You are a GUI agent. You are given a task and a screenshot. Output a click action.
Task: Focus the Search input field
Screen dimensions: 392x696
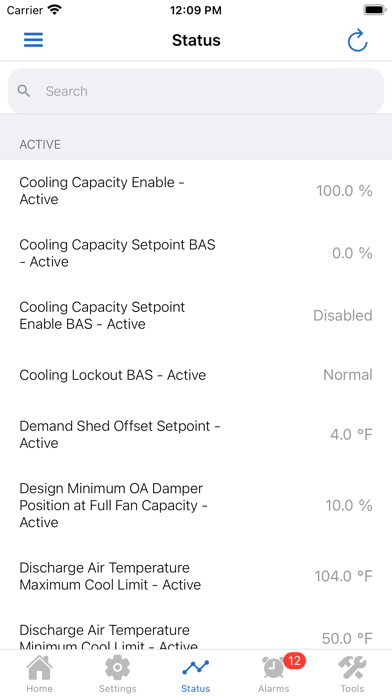pos(196,91)
